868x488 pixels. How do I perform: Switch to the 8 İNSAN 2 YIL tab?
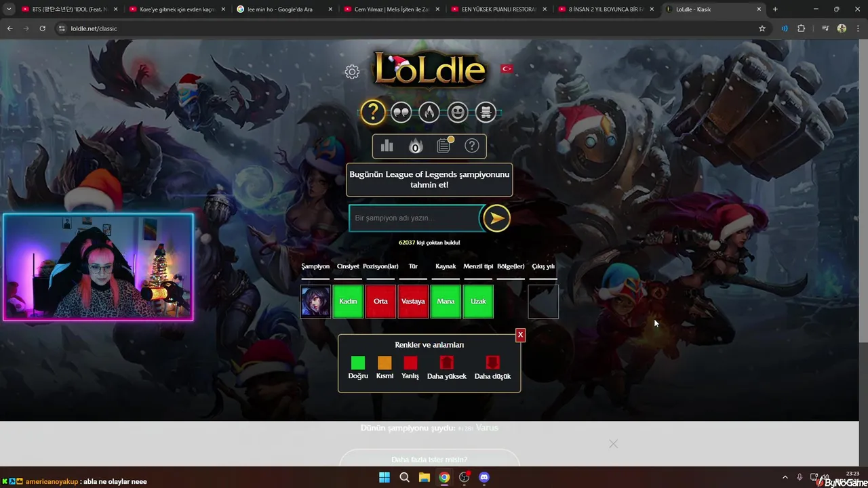606,9
